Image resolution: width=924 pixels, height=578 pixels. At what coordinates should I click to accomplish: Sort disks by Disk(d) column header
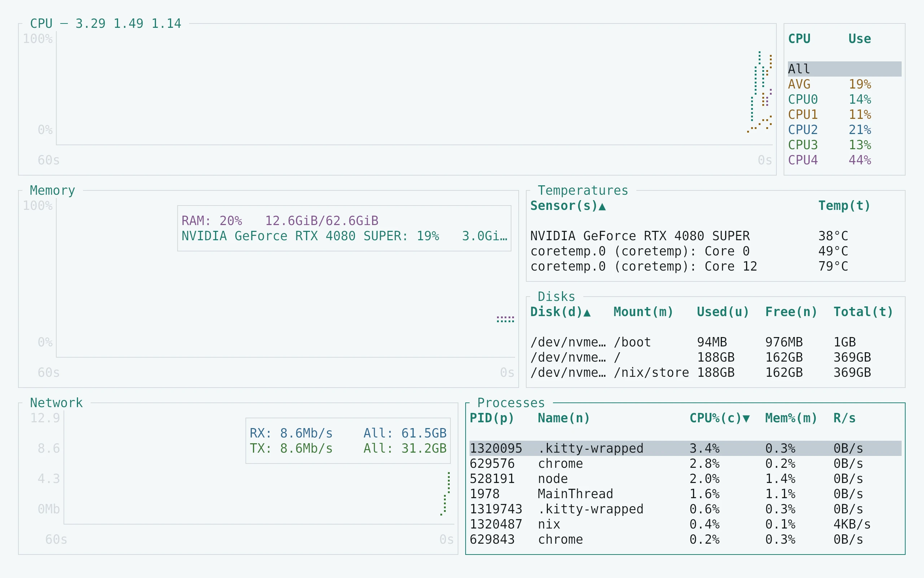[x=560, y=312]
